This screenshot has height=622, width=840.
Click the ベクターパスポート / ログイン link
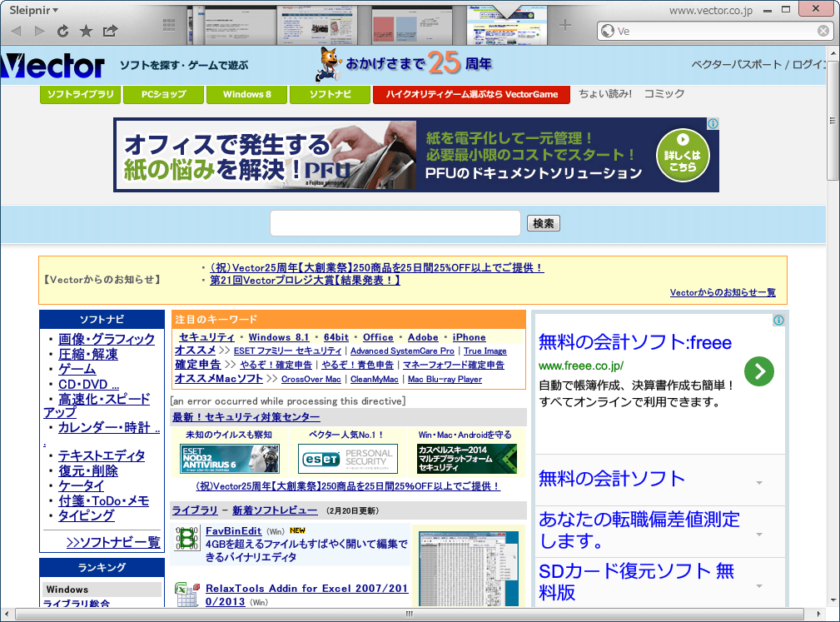[x=758, y=65]
